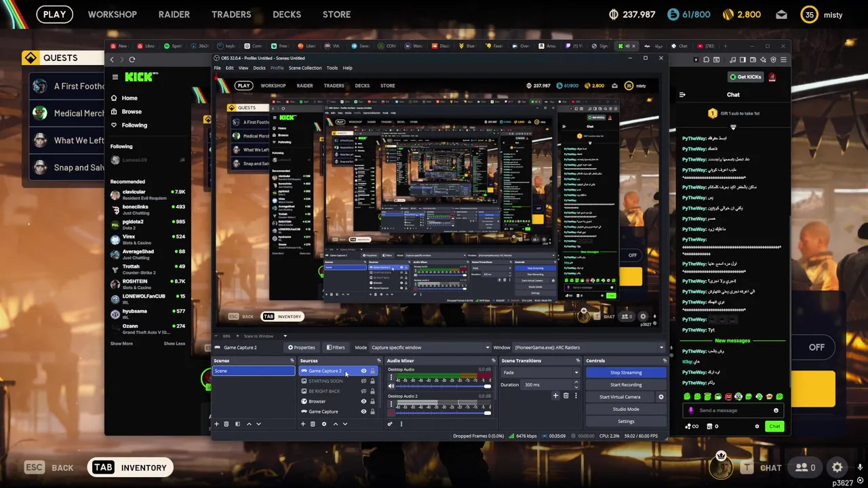Open Audio Mixer menu dots icon
868x488 pixels.
(401, 424)
